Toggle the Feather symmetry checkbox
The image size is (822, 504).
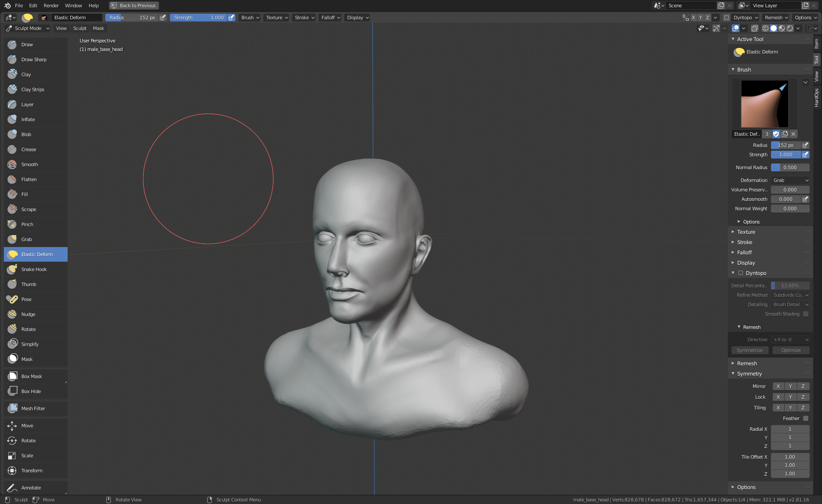[x=806, y=418]
